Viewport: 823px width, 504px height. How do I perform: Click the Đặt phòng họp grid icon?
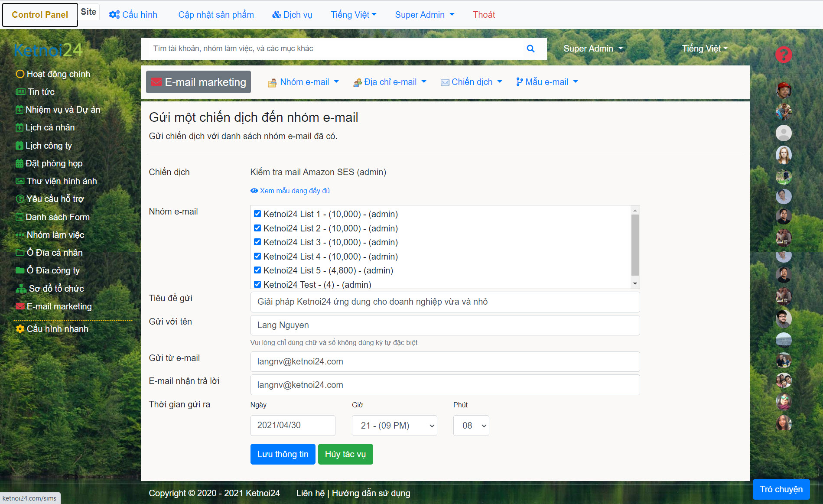(x=20, y=163)
